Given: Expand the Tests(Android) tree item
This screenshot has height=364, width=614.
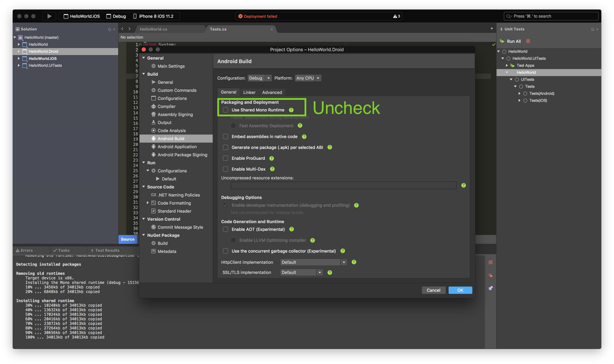Looking at the screenshot, I should [x=519, y=93].
